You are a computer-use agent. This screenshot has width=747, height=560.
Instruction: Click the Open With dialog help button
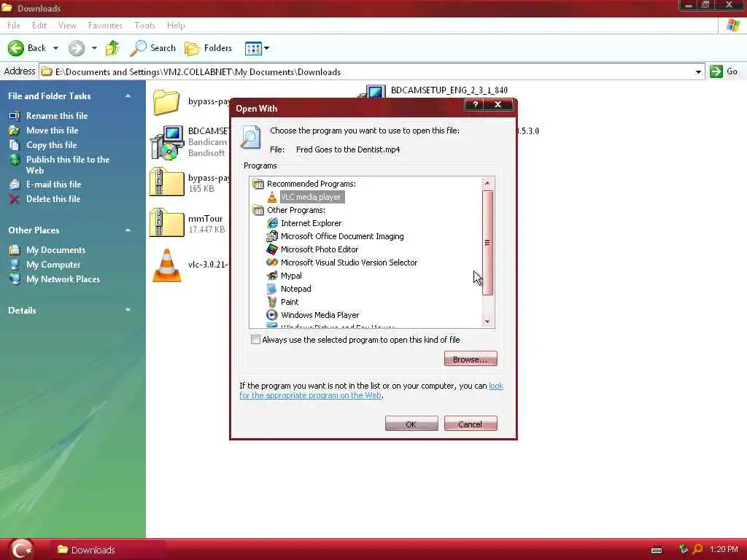tap(475, 105)
